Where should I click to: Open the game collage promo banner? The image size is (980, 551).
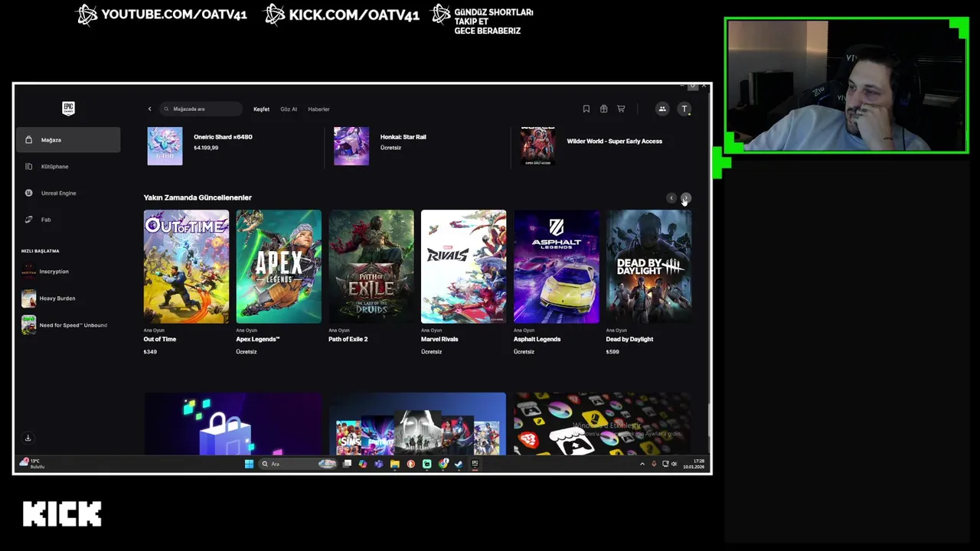pyautogui.click(x=417, y=424)
